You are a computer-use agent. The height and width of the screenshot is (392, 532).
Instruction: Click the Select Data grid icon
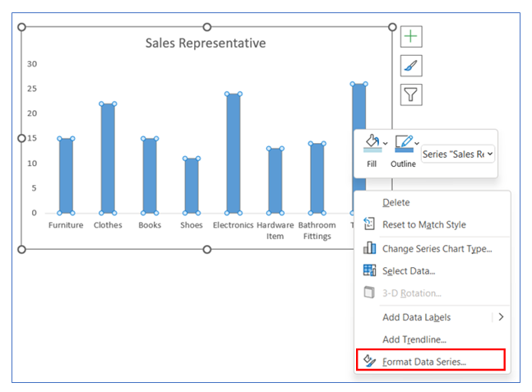[x=369, y=270]
